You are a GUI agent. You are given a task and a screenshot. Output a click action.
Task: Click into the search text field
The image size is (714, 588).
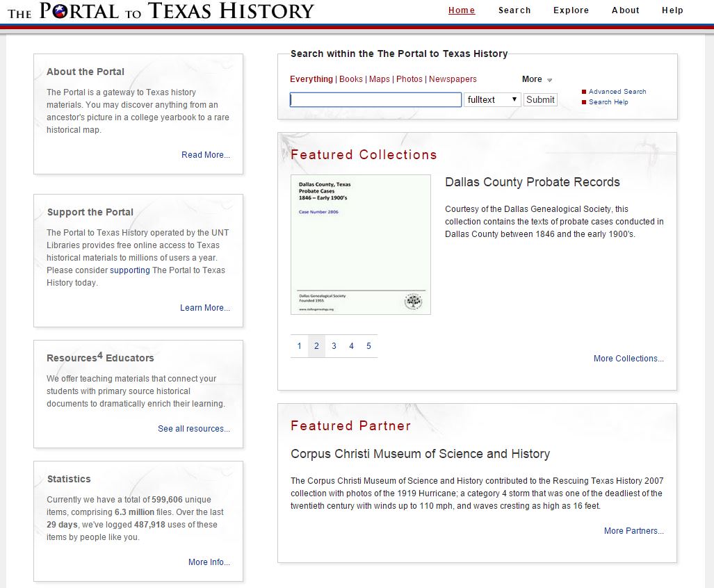pos(375,99)
